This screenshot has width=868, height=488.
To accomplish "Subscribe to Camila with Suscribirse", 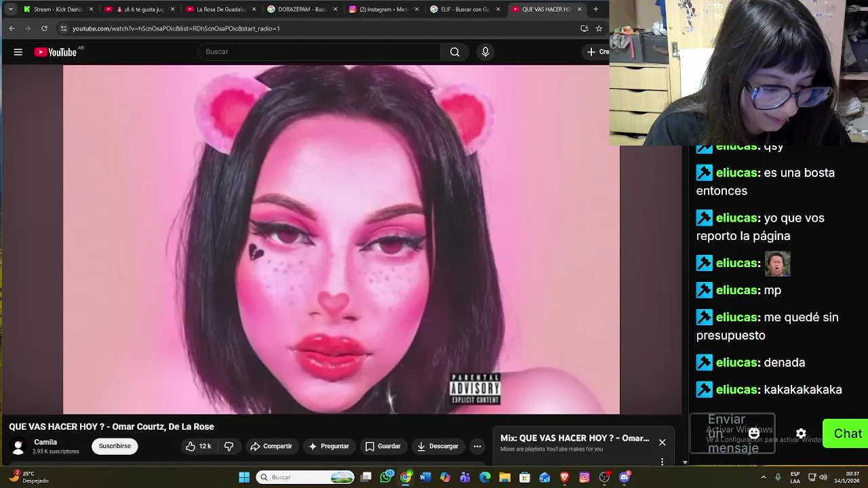I will pos(115,446).
